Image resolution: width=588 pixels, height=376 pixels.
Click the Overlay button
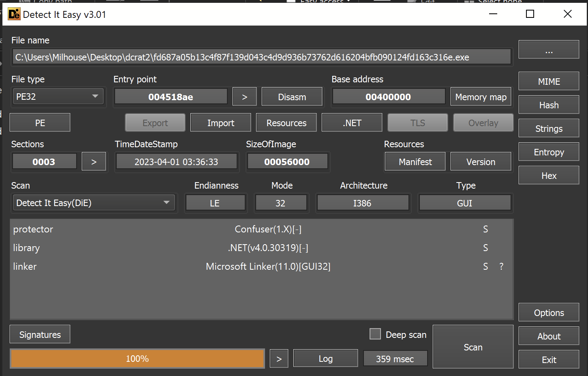click(483, 123)
